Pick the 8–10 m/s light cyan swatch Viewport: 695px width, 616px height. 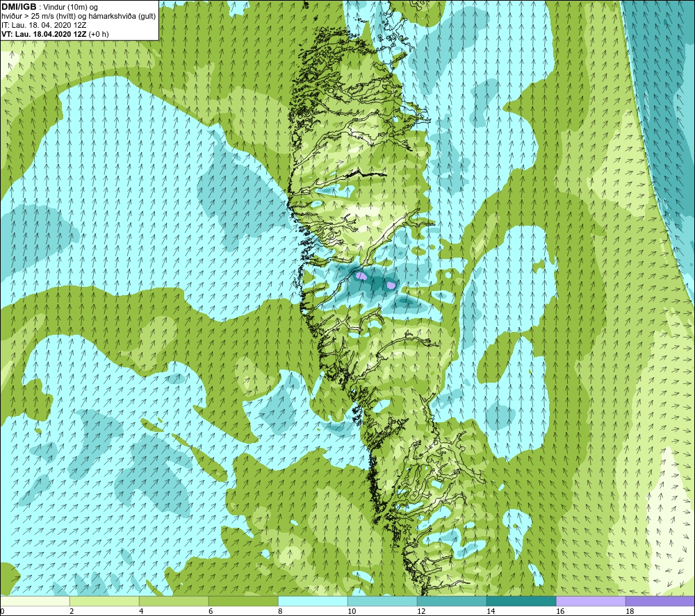[x=313, y=601]
